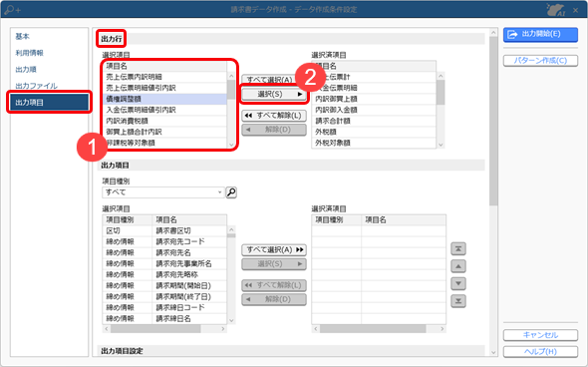Select 内訳御入金額 in the selected items list
This screenshot has width=588, height=367.
pyautogui.click(x=374, y=110)
